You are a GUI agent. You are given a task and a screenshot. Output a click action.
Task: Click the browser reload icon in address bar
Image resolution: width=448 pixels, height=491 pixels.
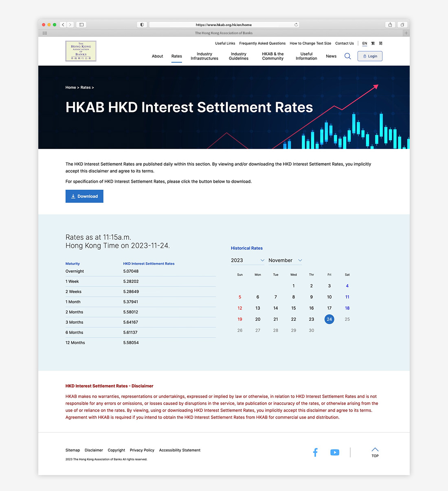click(x=296, y=25)
